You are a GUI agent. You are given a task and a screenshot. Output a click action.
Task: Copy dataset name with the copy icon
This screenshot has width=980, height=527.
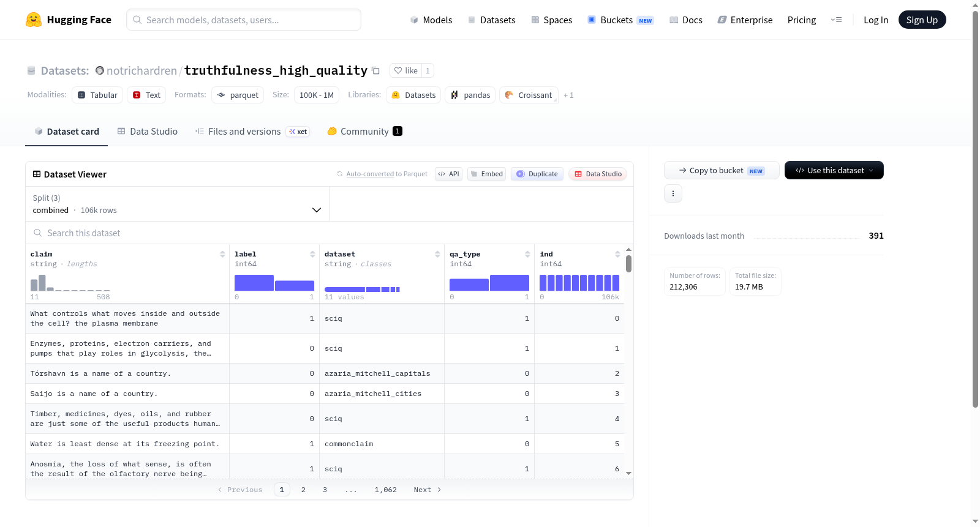pos(375,71)
